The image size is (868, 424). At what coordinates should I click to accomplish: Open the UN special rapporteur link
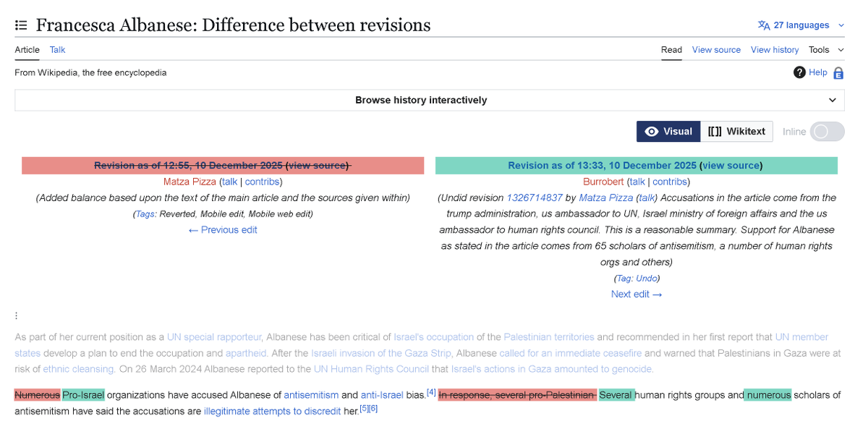(215, 337)
